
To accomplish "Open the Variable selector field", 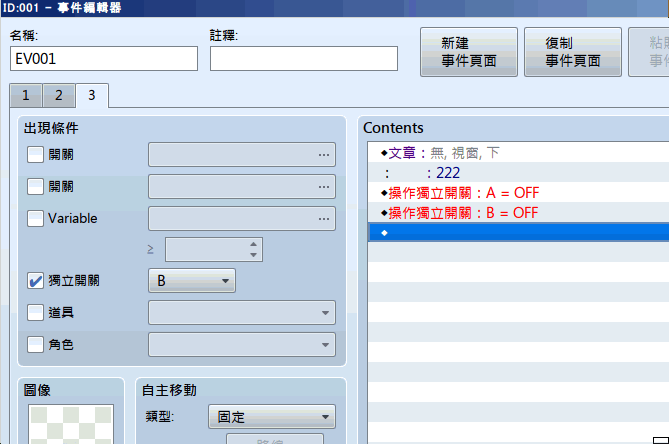I will tap(241, 218).
